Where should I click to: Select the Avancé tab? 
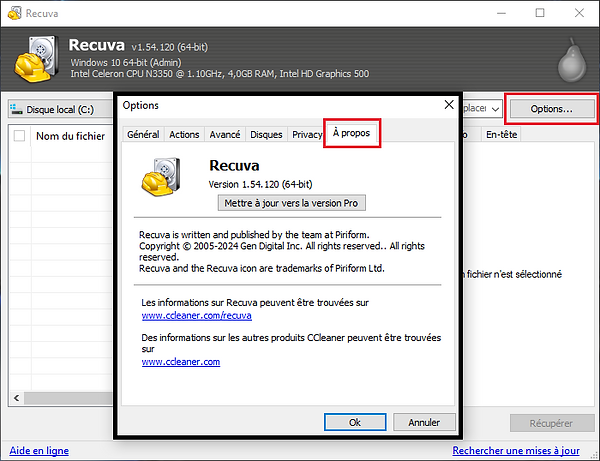(x=225, y=135)
